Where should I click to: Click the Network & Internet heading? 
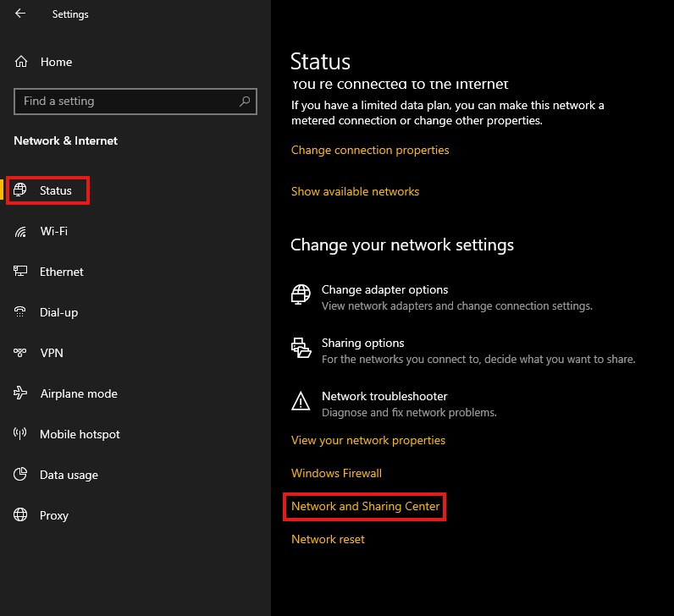[66, 141]
